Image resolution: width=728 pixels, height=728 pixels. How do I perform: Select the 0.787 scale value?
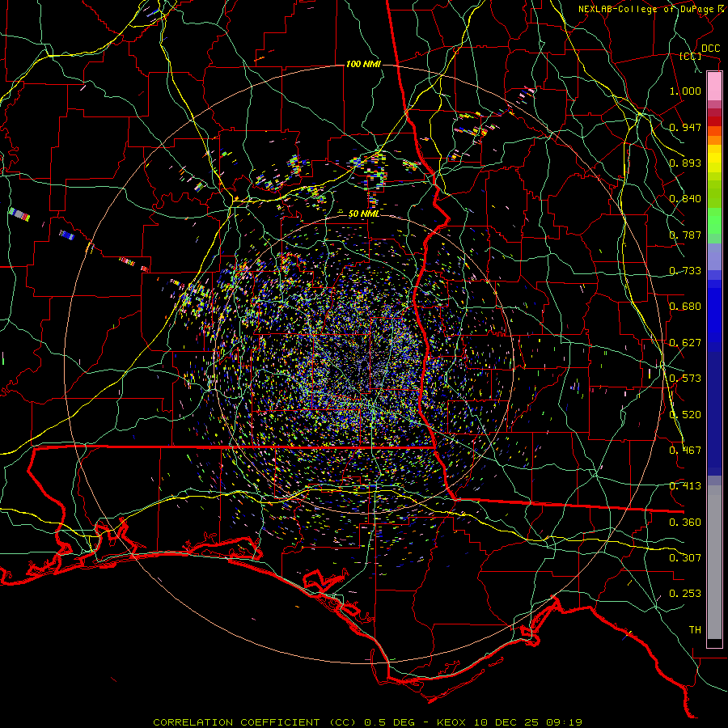(685, 235)
